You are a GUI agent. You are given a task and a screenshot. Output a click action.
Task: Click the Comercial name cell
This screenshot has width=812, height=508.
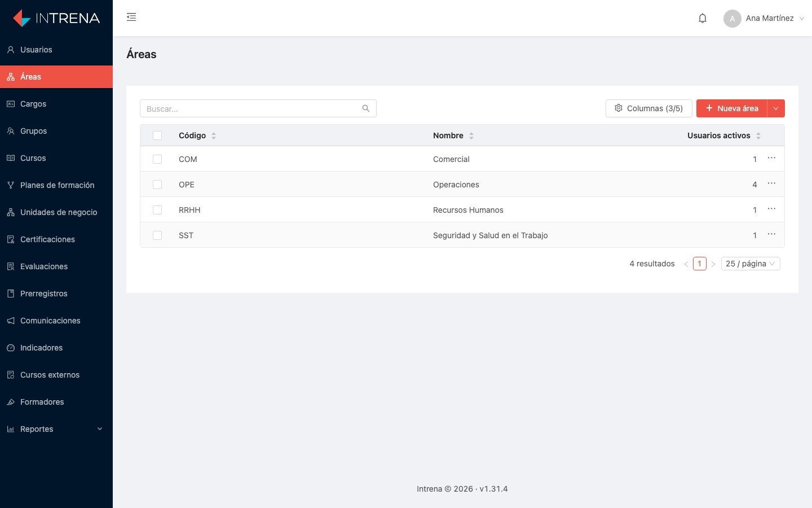pyautogui.click(x=451, y=159)
